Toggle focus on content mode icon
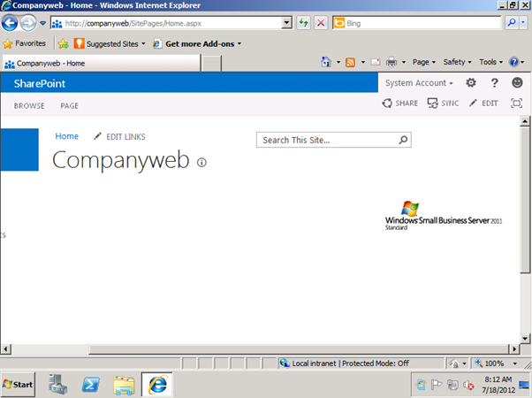 [x=516, y=103]
